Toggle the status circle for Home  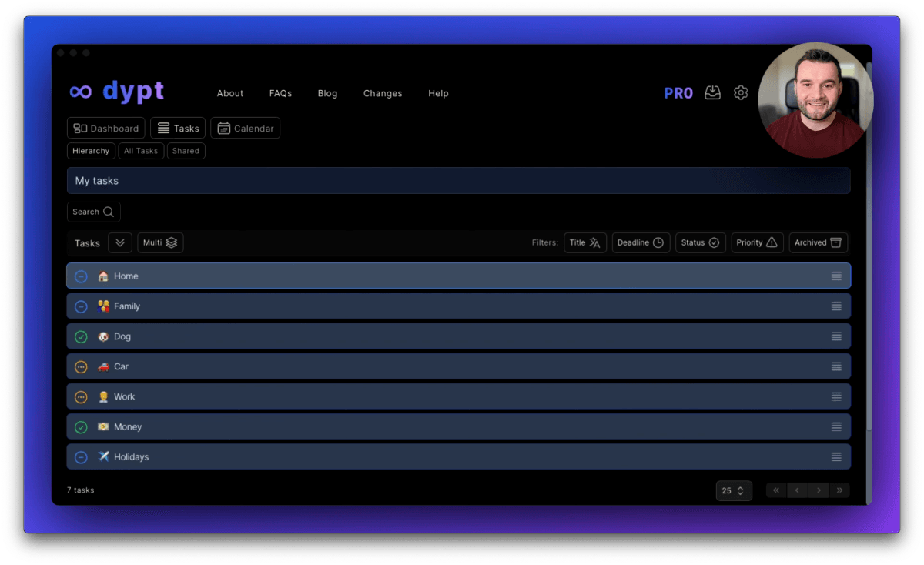[x=81, y=276]
